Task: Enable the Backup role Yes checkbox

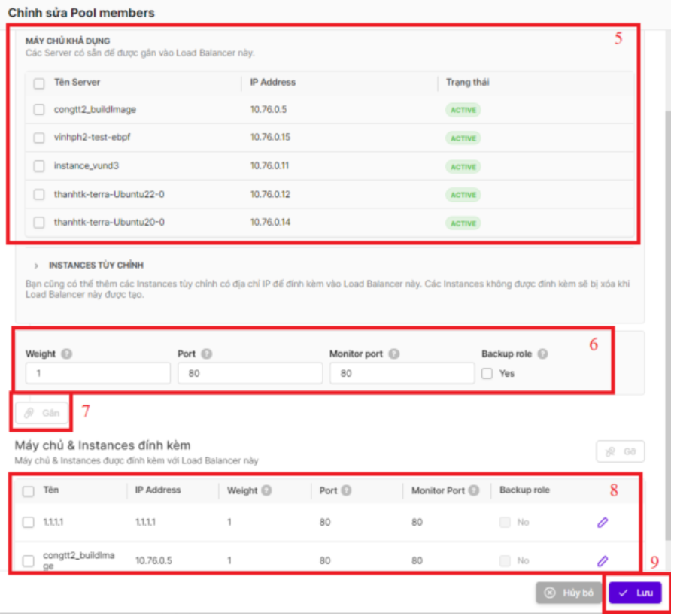Action: pos(487,374)
